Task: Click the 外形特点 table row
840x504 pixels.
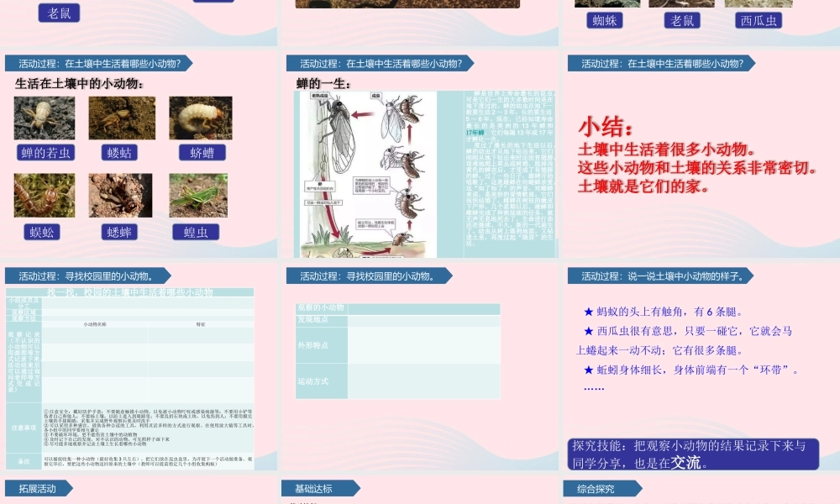Action: pos(397,345)
